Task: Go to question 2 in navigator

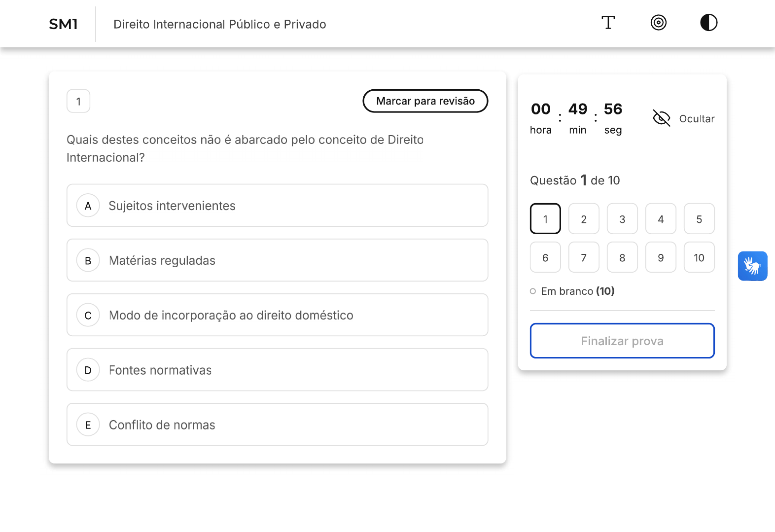Action: [584, 219]
